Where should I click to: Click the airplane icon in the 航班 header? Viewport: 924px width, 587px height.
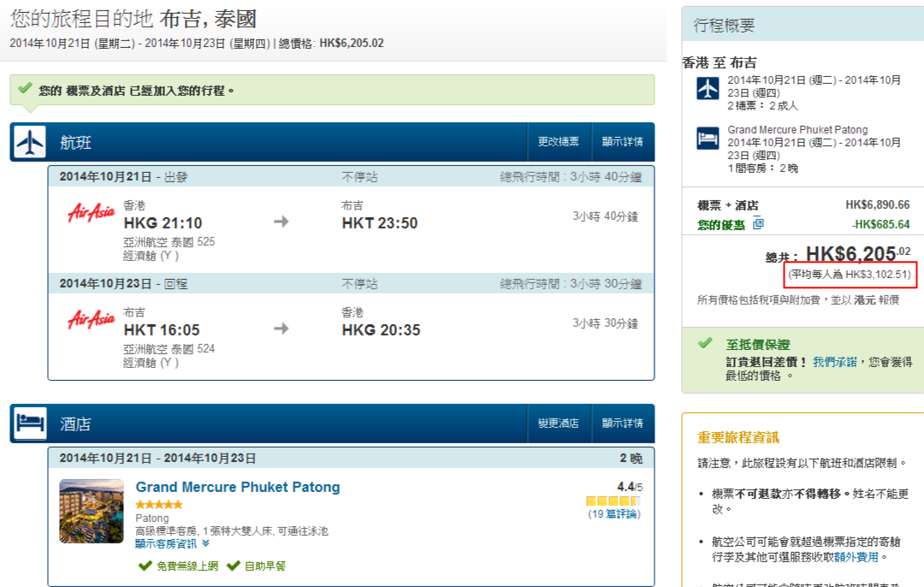pos(30,142)
